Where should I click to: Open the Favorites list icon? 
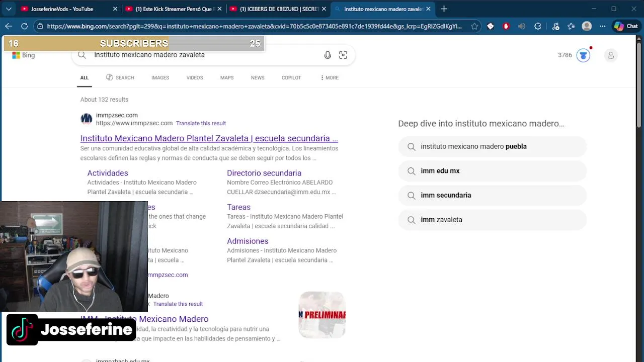click(x=571, y=26)
